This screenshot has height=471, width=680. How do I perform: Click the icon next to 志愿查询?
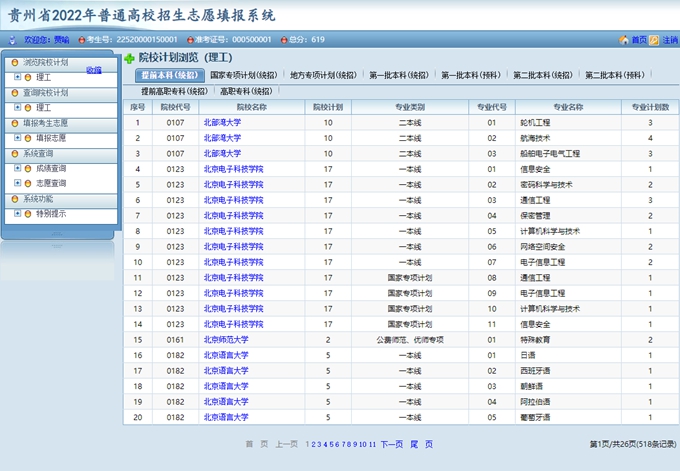click(28, 183)
